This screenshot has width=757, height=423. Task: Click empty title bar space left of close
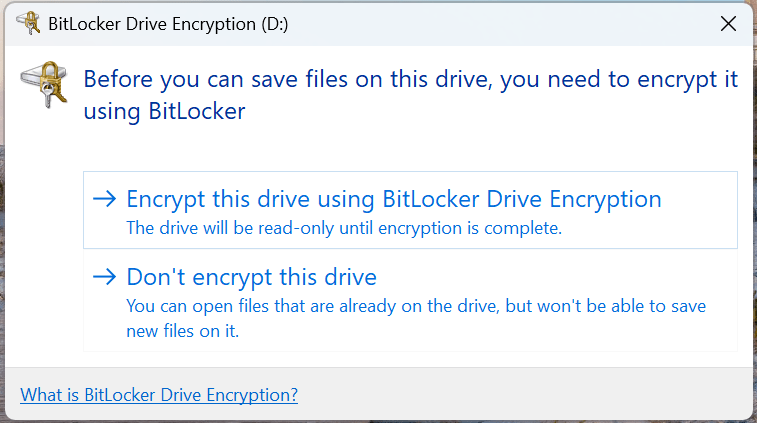[500, 25]
